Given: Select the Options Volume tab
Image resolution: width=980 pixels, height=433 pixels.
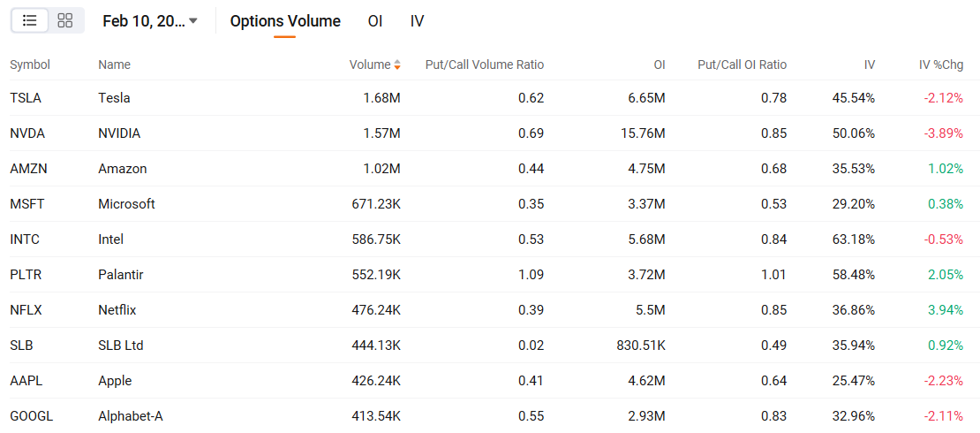Looking at the screenshot, I should [285, 21].
